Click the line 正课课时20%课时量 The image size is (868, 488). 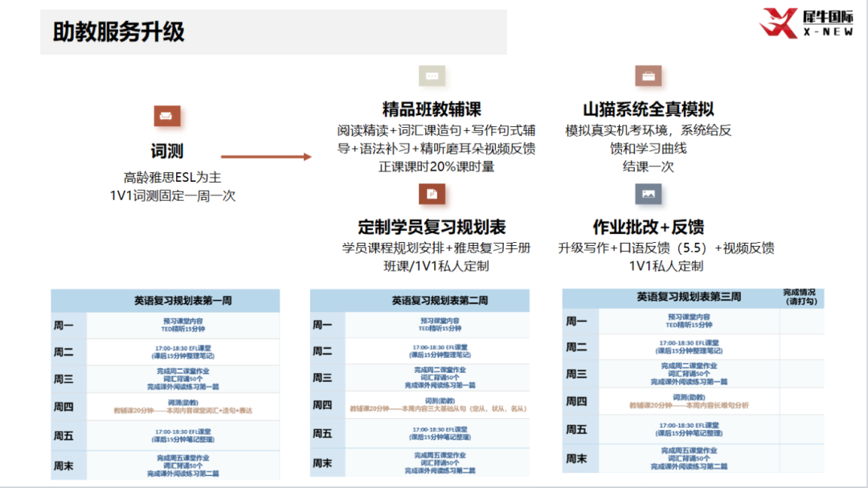436,166
